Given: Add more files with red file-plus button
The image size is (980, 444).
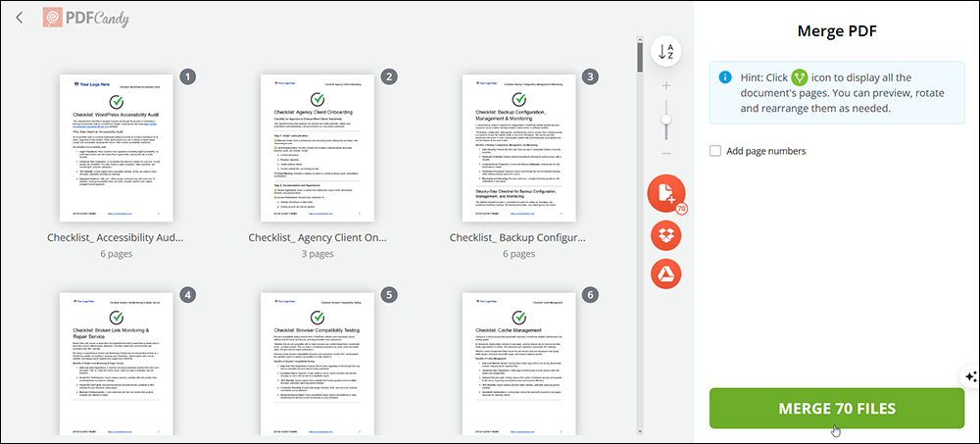Looking at the screenshot, I should (666, 193).
